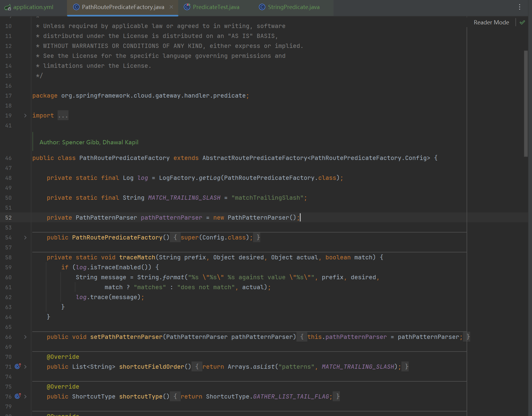The width and height of the screenshot is (532, 416).
Task: Click the @Override annotation on line 75
Action: coord(63,387)
